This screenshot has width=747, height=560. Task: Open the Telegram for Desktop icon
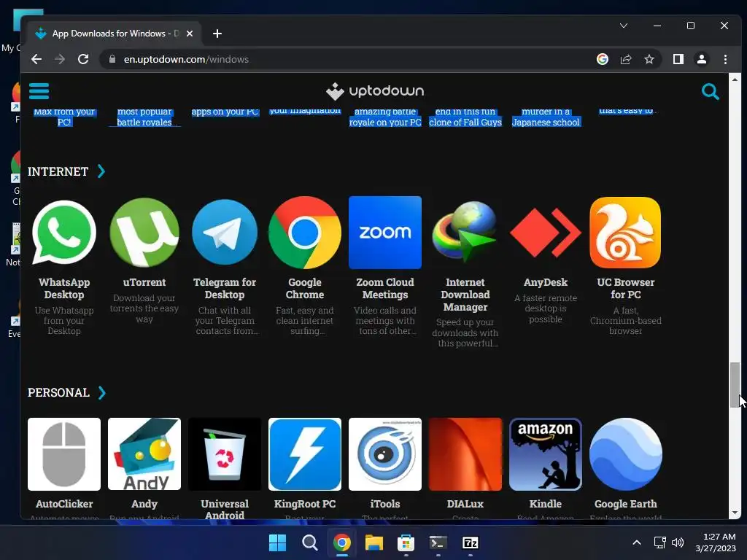click(225, 233)
